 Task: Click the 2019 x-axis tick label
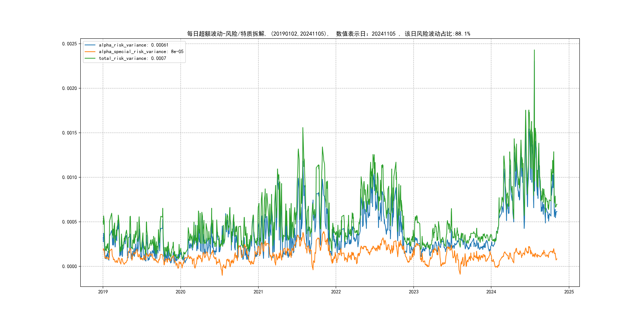[x=103, y=292]
